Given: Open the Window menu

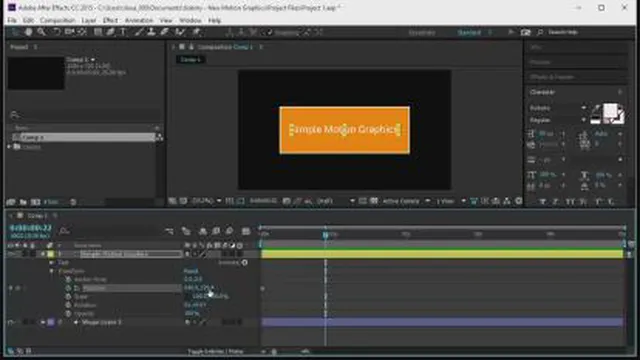Looking at the screenshot, I should click(x=190, y=20).
